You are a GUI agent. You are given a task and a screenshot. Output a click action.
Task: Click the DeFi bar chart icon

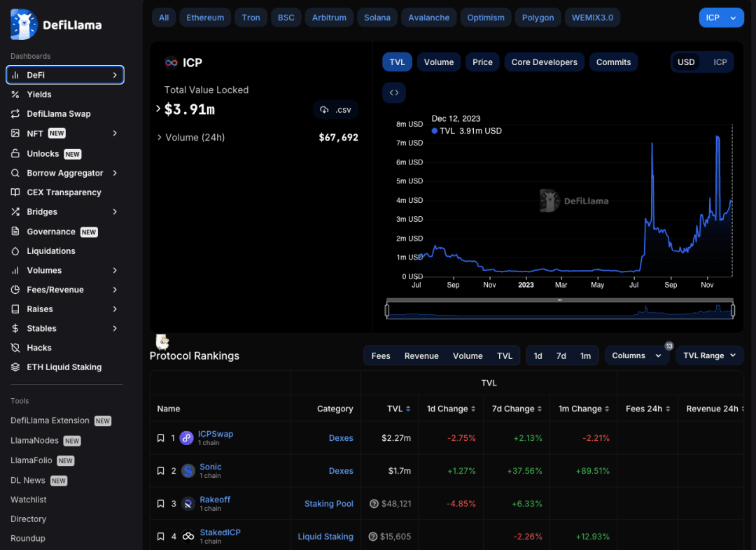pos(15,75)
